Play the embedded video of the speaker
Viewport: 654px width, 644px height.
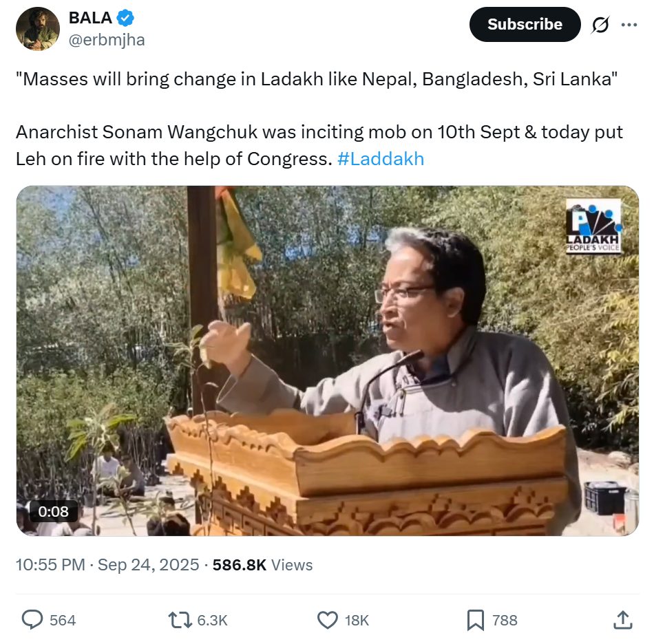(x=328, y=361)
